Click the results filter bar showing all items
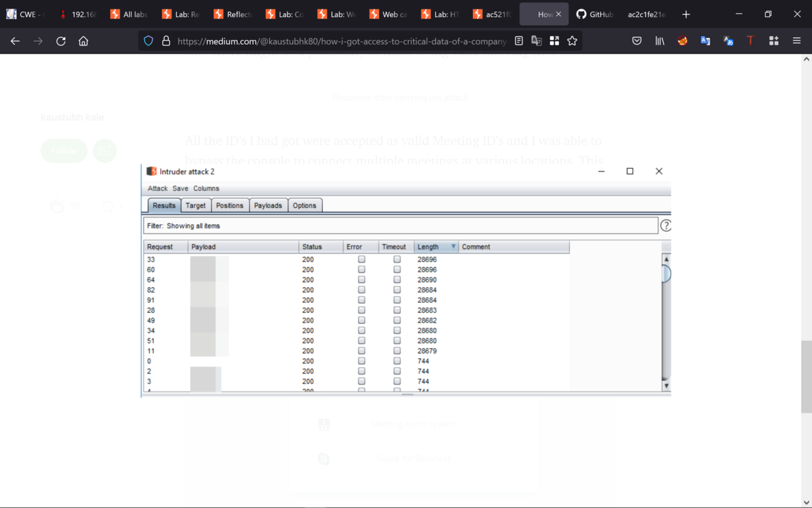Image resolution: width=812 pixels, height=508 pixels. [401, 226]
